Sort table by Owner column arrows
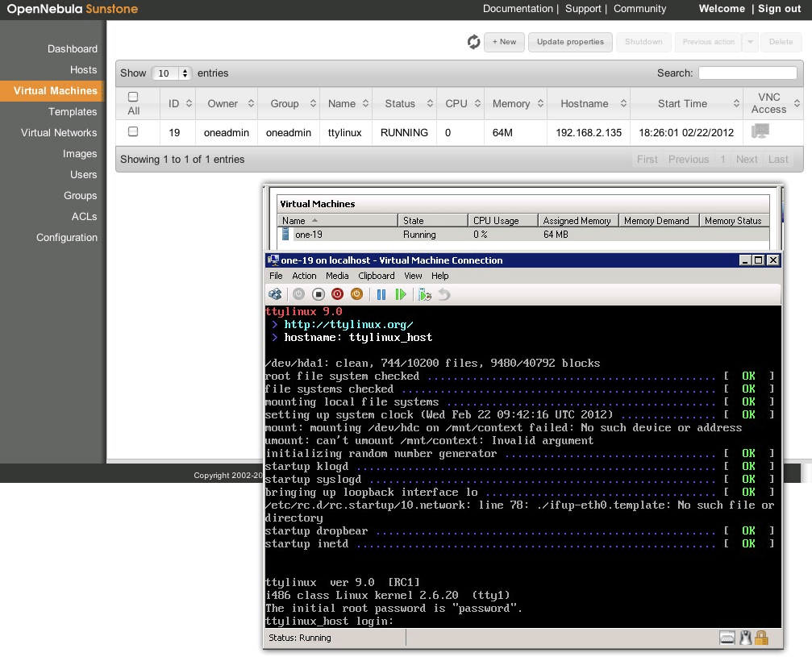 pos(251,103)
